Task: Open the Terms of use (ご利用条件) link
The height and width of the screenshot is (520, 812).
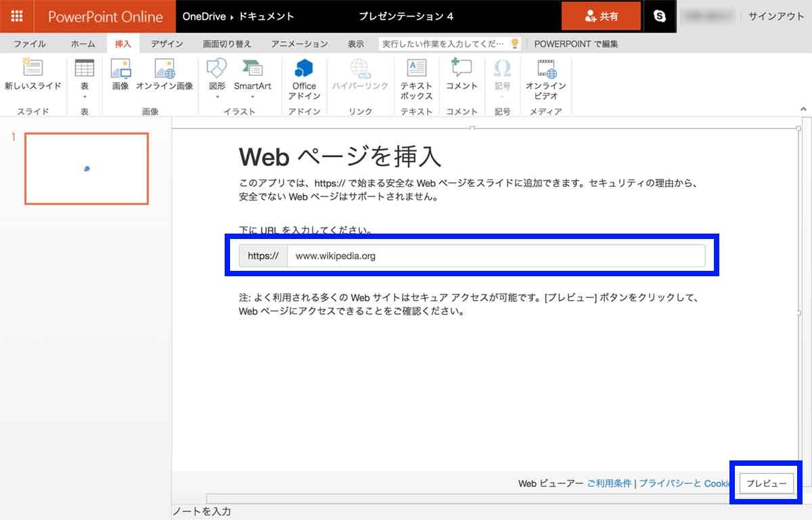Action: 609,483
